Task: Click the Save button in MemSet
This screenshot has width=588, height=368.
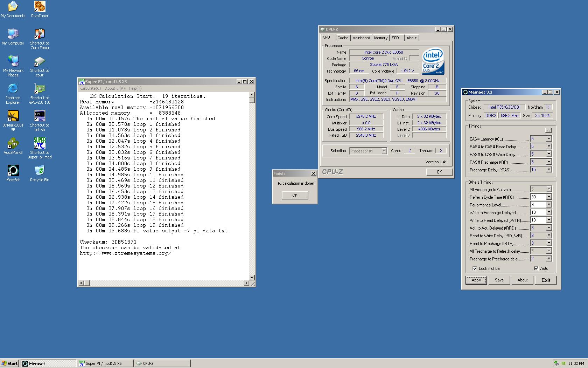Action: pyautogui.click(x=499, y=280)
